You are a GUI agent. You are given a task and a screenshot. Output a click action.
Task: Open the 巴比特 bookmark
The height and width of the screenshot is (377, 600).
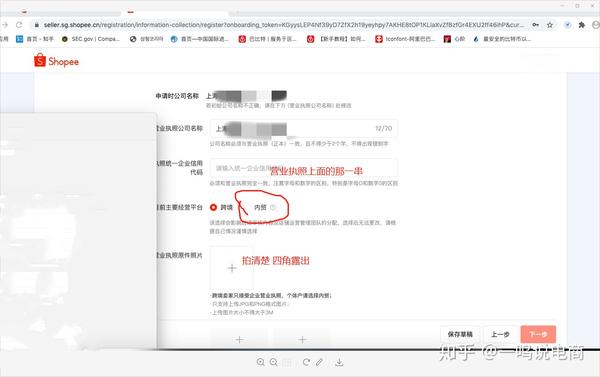(x=267, y=39)
